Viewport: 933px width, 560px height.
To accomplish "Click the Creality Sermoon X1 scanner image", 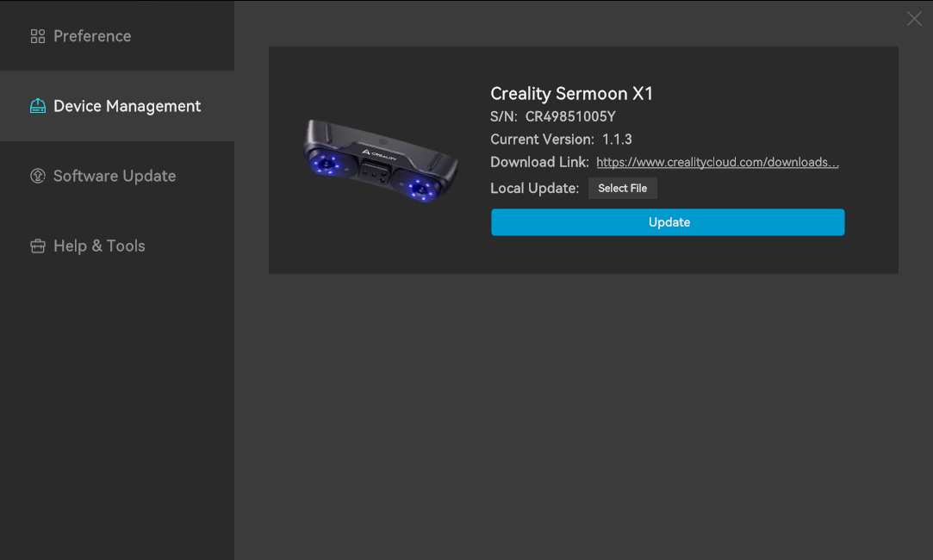I will (381, 161).
